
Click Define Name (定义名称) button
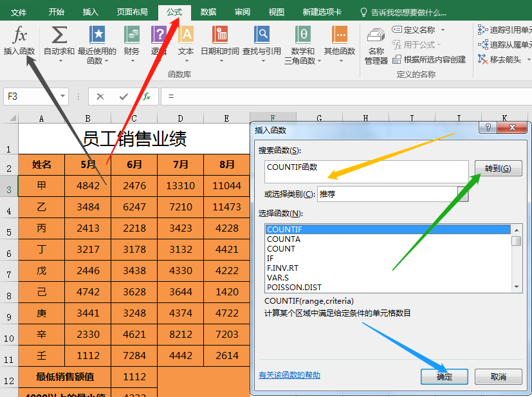[x=414, y=30]
